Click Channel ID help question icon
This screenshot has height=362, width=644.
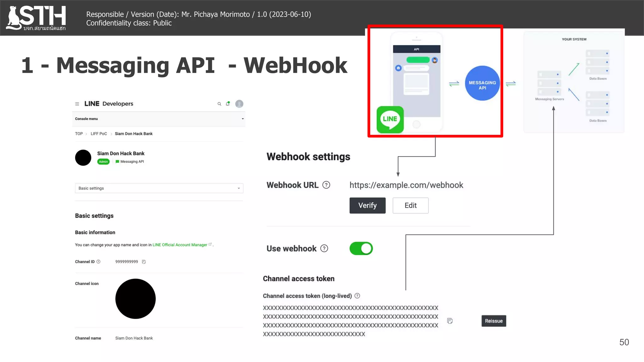[98, 261]
